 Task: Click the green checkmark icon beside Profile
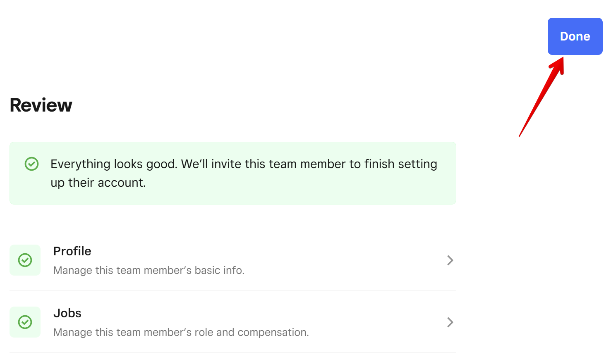[25, 260]
